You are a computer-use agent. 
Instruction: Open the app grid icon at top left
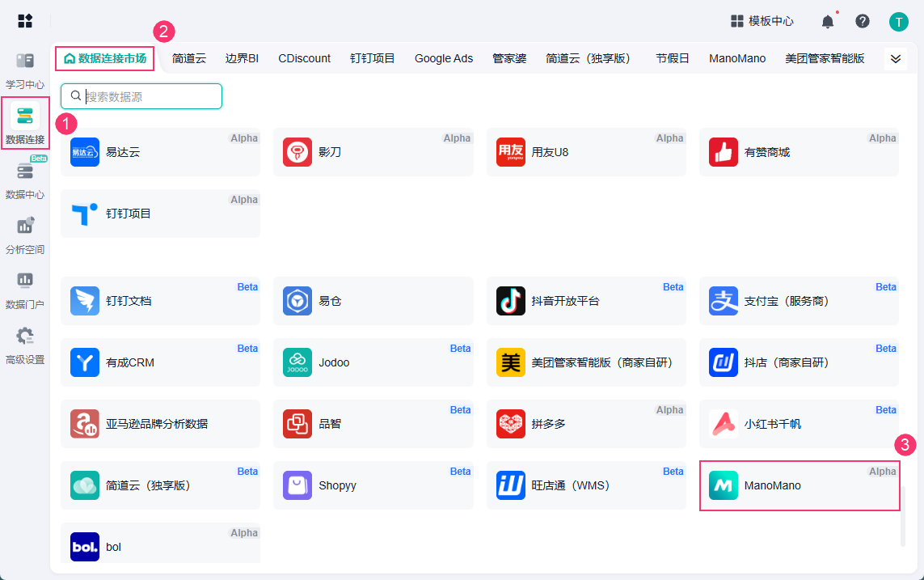25,21
